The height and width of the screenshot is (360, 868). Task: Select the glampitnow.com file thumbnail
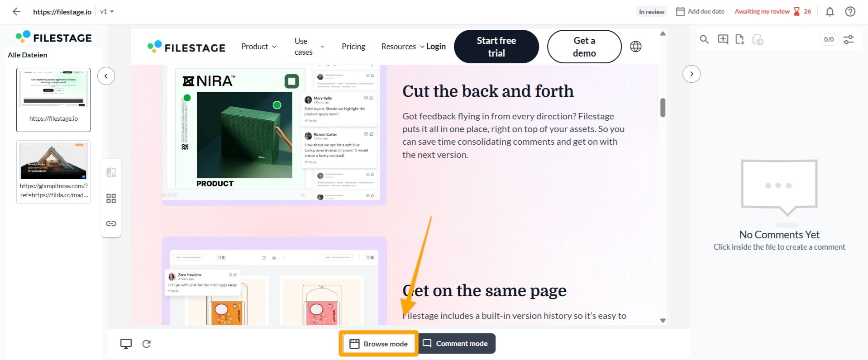(53, 172)
